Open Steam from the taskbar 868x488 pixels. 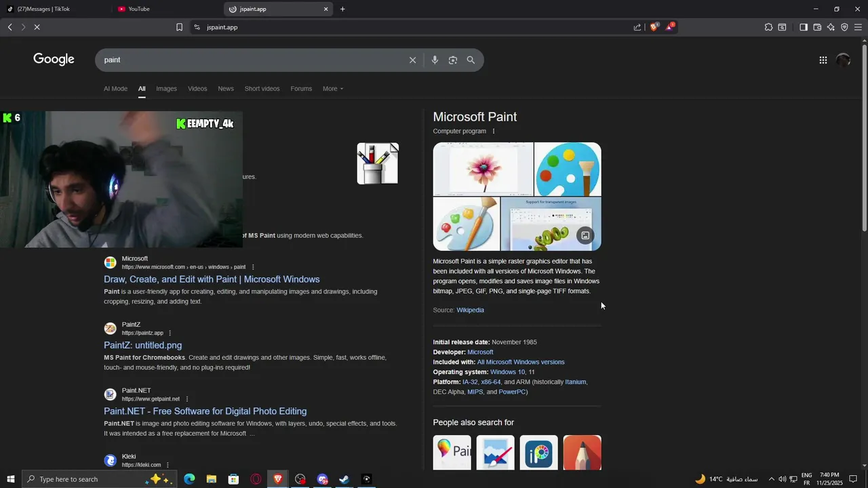coord(344,479)
